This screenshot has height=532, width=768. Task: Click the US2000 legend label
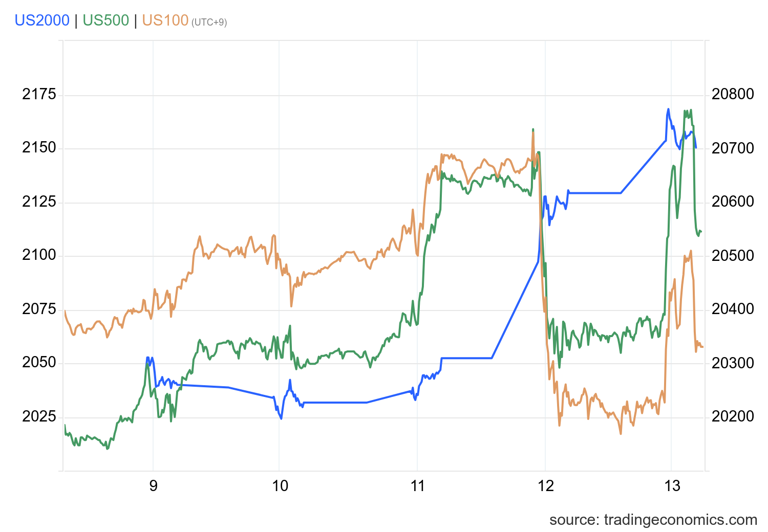[42, 20]
